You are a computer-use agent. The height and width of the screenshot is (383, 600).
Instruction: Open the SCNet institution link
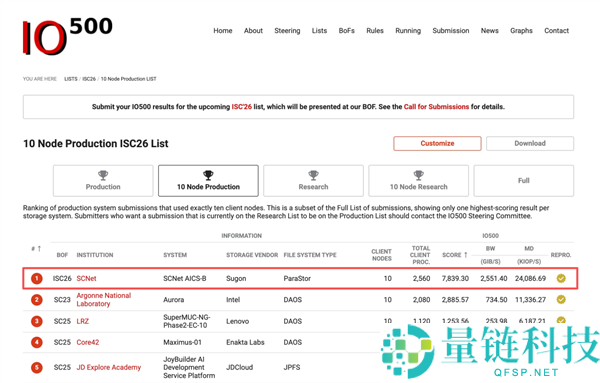click(86, 279)
